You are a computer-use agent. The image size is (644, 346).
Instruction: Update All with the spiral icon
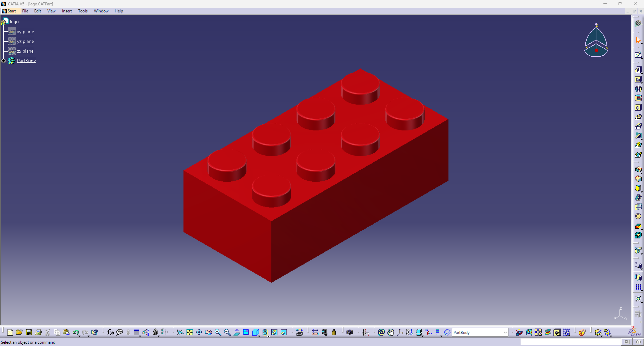tap(381, 332)
